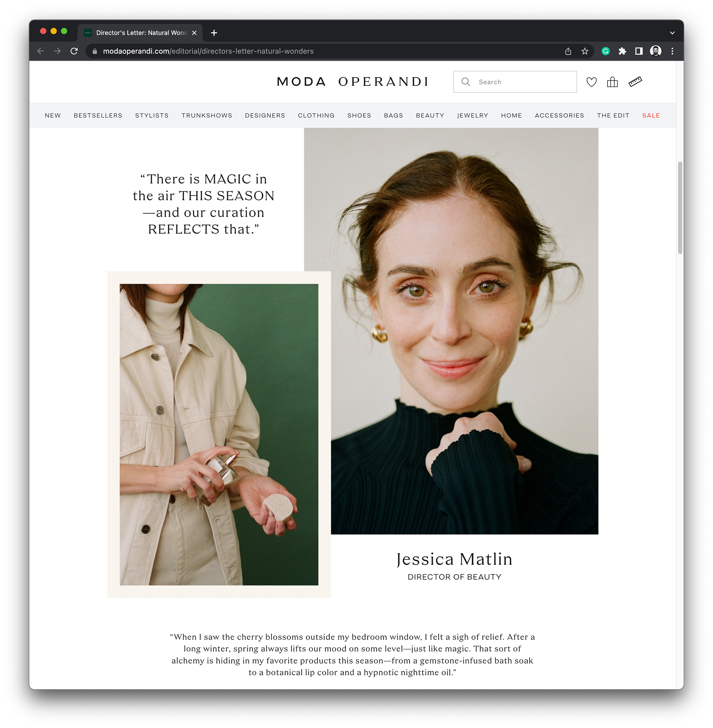Bookmark page with star icon
Viewport: 713px width, 728px height.
coord(585,51)
